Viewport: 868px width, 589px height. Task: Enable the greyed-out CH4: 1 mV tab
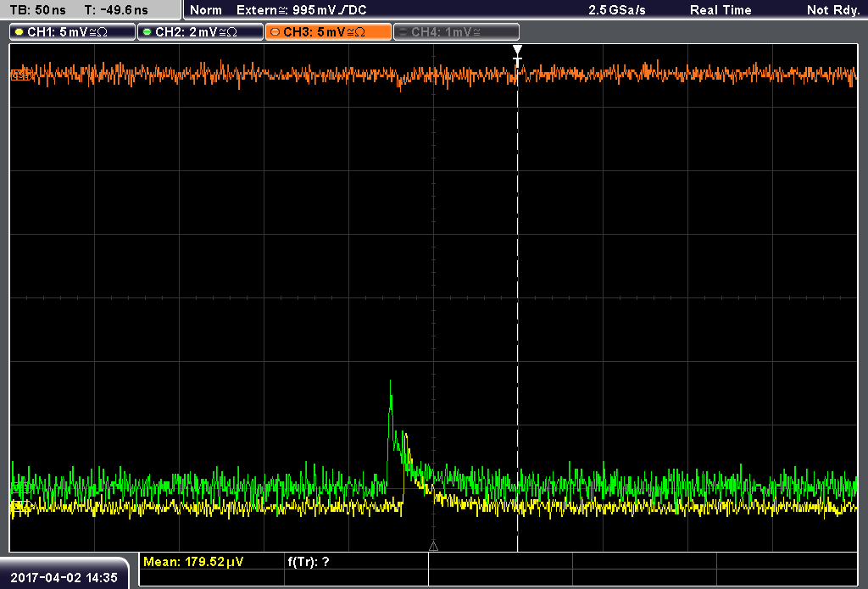click(456, 32)
